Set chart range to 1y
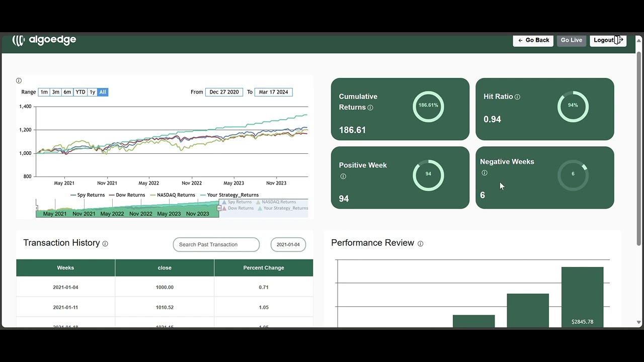Image resolution: width=644 pixels, height=362 pixels. point(93,92)
